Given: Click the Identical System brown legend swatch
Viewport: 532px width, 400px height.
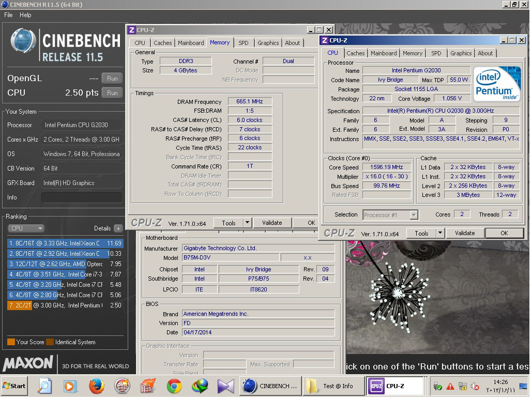Looking at the screenshot, I should coord(50,342).
